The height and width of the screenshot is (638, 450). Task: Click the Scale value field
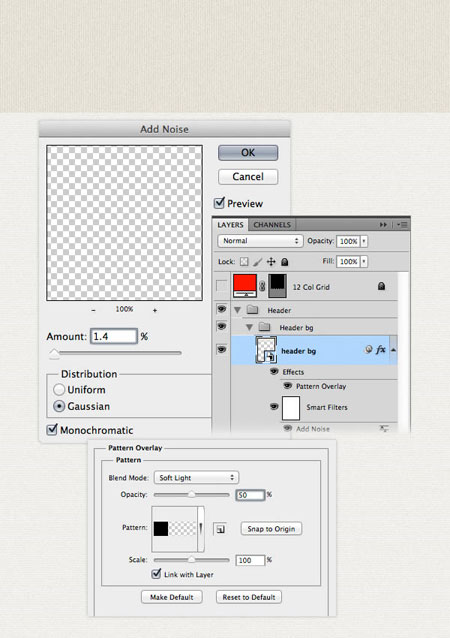[250, 560]
